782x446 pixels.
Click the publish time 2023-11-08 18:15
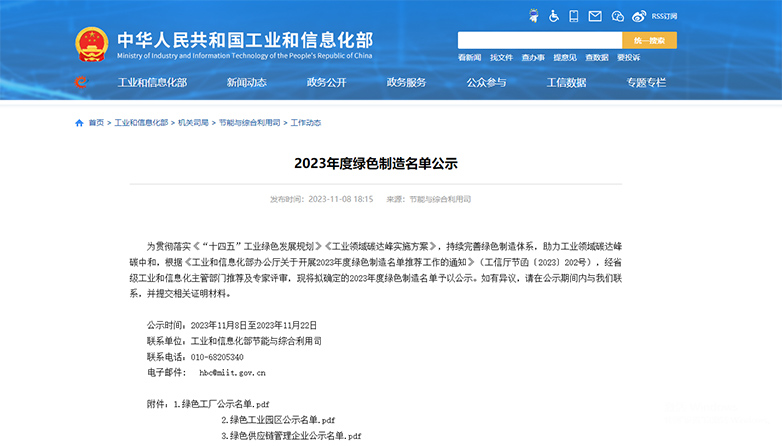341,199
